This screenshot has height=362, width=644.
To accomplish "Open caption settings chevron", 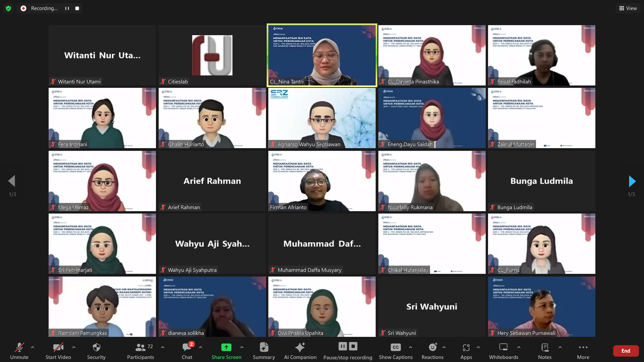I will coord(411,348).
